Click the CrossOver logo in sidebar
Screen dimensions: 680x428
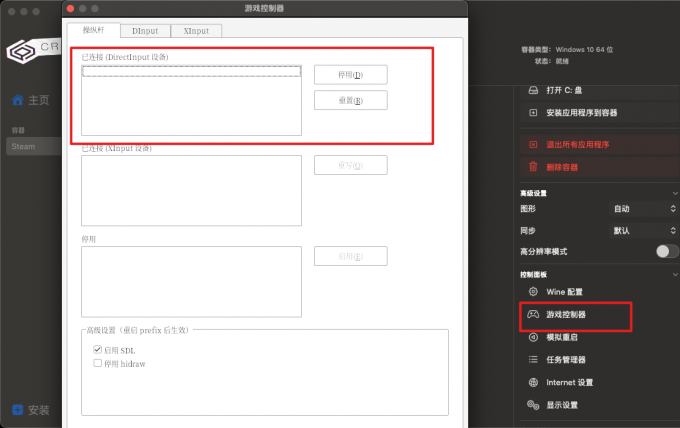[34, 50]
